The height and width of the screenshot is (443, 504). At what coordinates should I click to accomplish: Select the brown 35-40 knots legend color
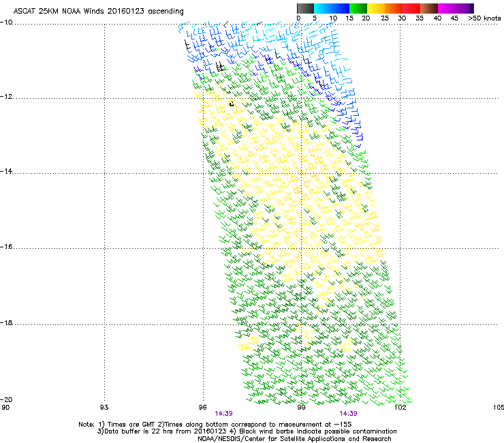429,8
